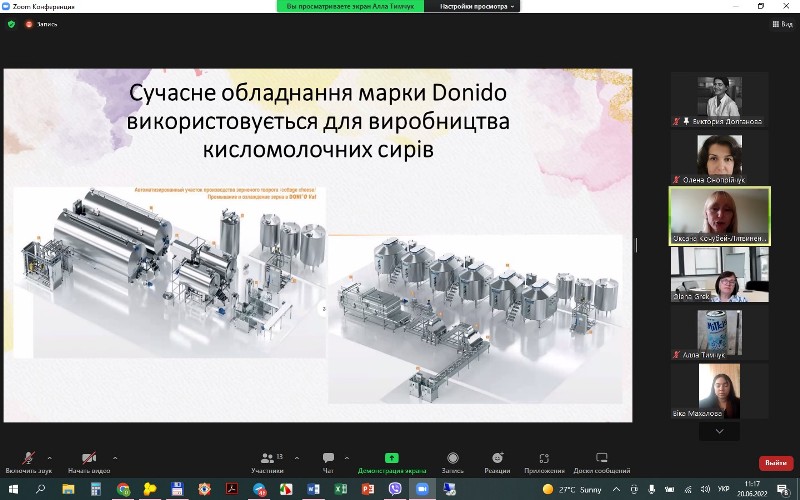Screen dimensions: 800x500
Task: Open the Реакции reactions menu
Action: pos(497,459)
